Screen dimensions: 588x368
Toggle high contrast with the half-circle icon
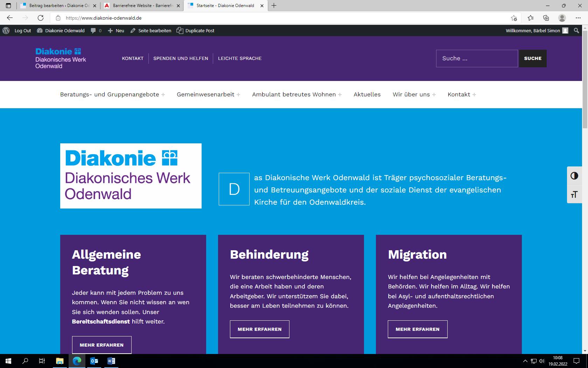[574, 176]
